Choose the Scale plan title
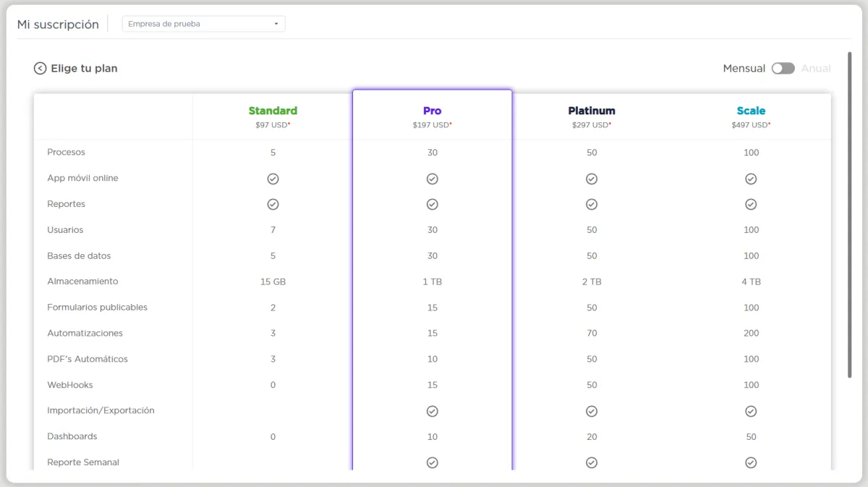868x487 pixels. (751, 111)
